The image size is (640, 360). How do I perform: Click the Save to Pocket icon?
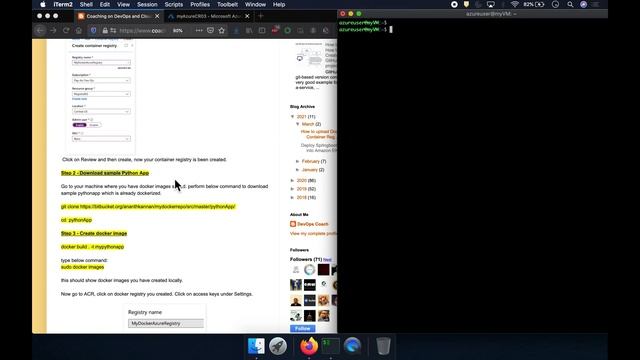pos(210,31)
